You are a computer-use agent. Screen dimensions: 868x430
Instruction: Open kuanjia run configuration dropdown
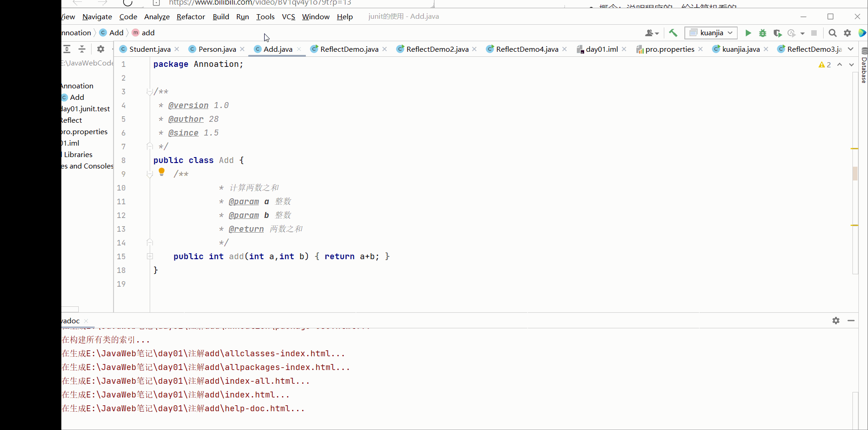[x=711, y=33]
